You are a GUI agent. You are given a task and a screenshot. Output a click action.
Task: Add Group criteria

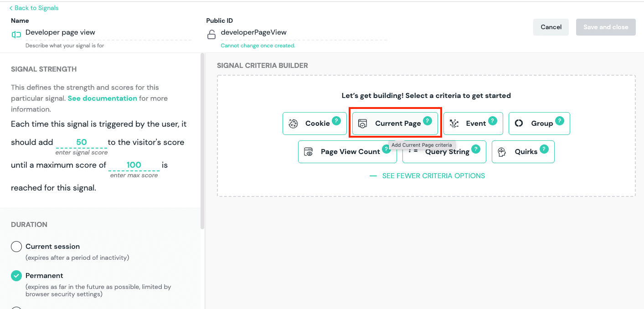click(539, 124)
